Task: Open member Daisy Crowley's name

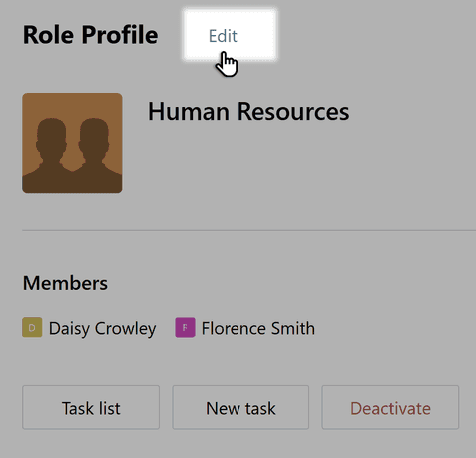Action: pyautogui.click(x=102, y=329)
